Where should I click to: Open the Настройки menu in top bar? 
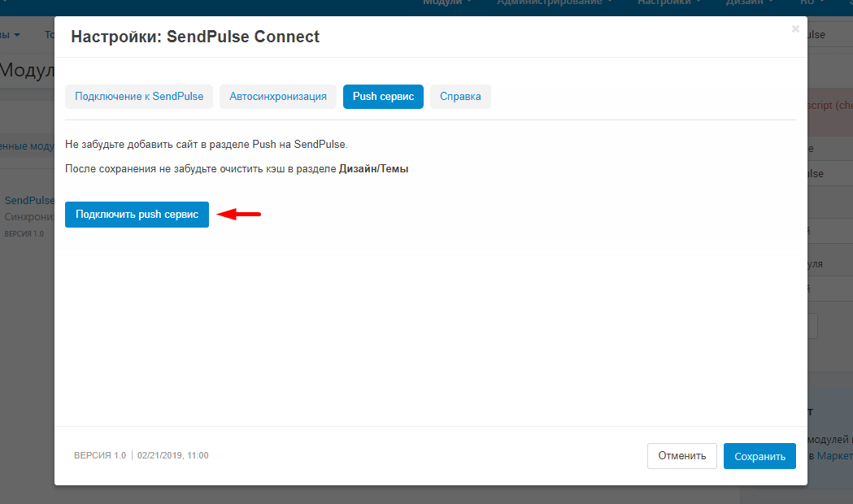[668, 3]
